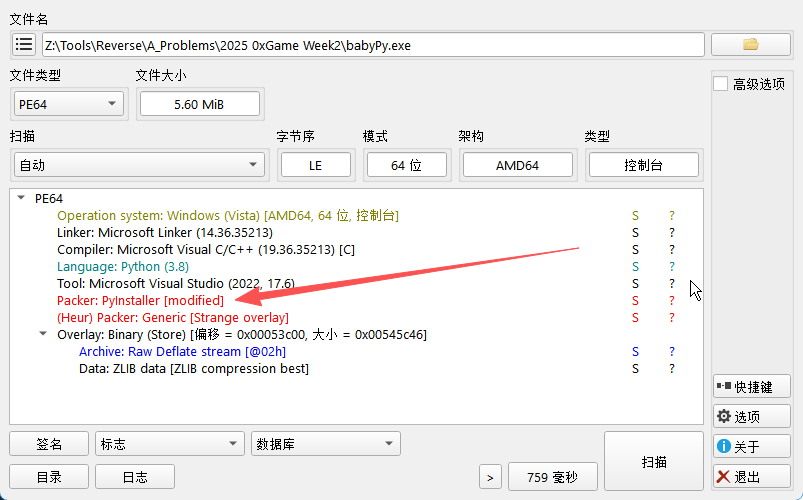Click the Exit (退出) red X button
This screenshot has width=803, height=500.
pos(751,477)
